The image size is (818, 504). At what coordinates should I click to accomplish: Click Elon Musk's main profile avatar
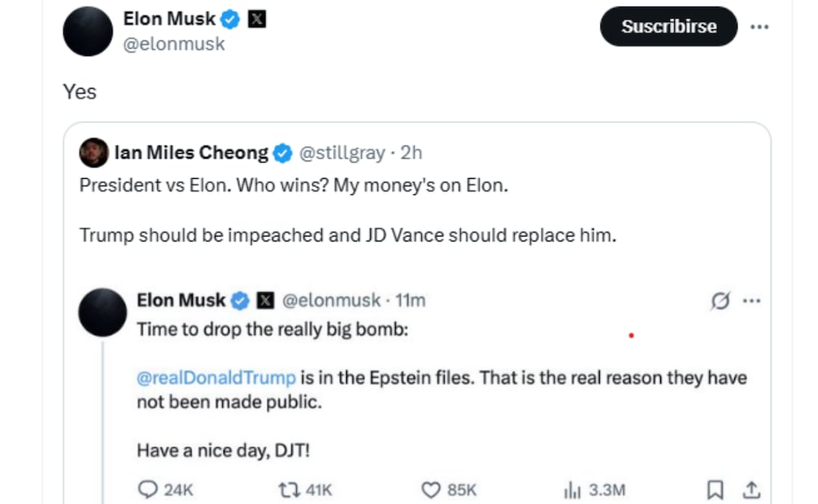(x=88, y=32)
